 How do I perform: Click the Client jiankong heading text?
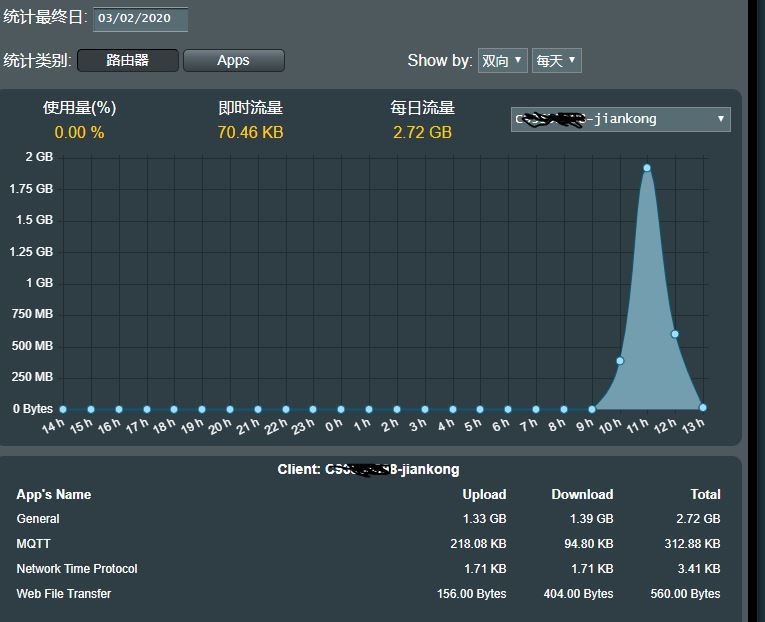[368, 469]
